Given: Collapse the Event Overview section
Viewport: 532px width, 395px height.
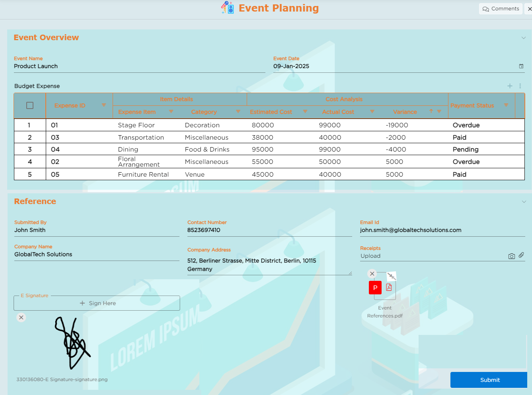Looking at the screenshot, I should coord(524,38).
